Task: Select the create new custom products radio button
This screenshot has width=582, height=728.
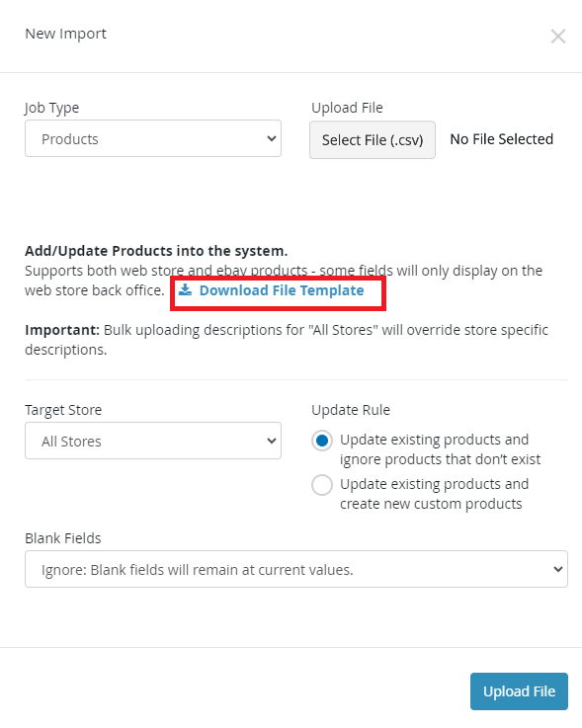Action: tap(322, 485)
